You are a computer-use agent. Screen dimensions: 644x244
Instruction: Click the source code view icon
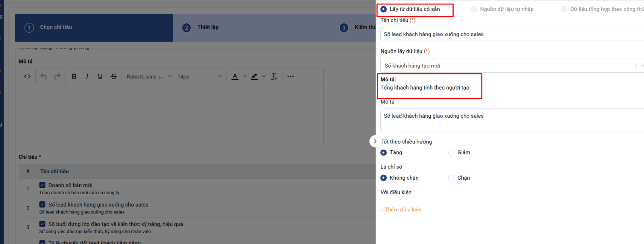click(x=27, y=76)
